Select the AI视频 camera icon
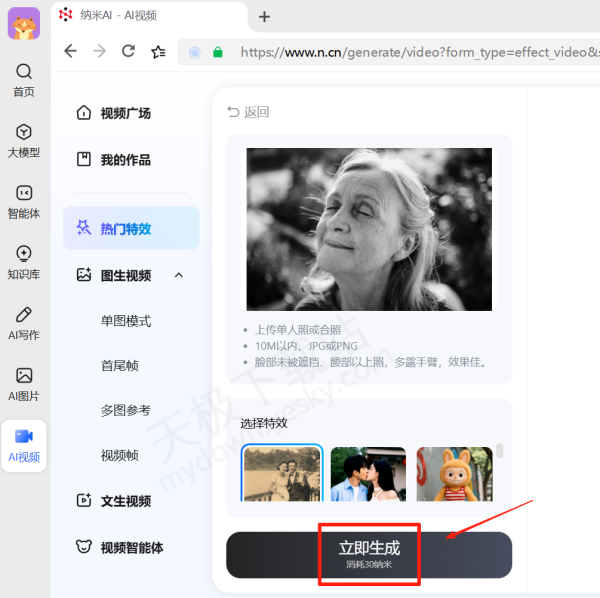 (x=24, y=437)
